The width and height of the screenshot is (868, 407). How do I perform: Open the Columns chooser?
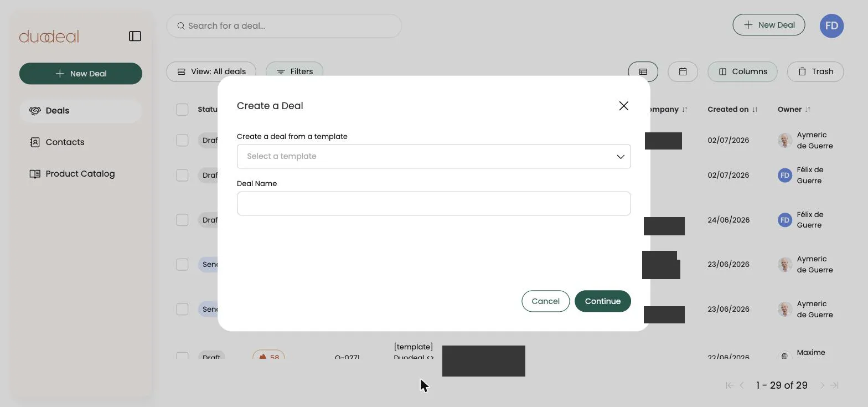pyautogui.click(x=742, y=71)
